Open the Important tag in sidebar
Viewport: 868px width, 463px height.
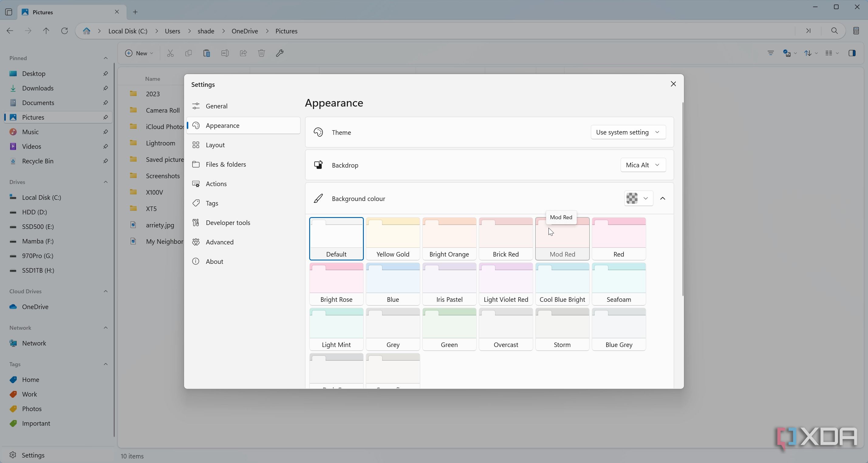click(x=58, y=423)
